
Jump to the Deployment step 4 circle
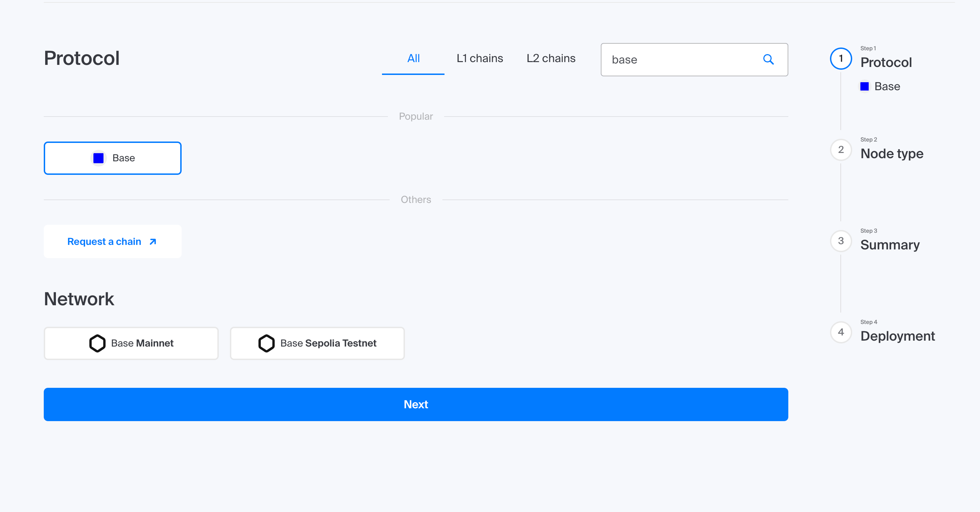coord(840,332)
